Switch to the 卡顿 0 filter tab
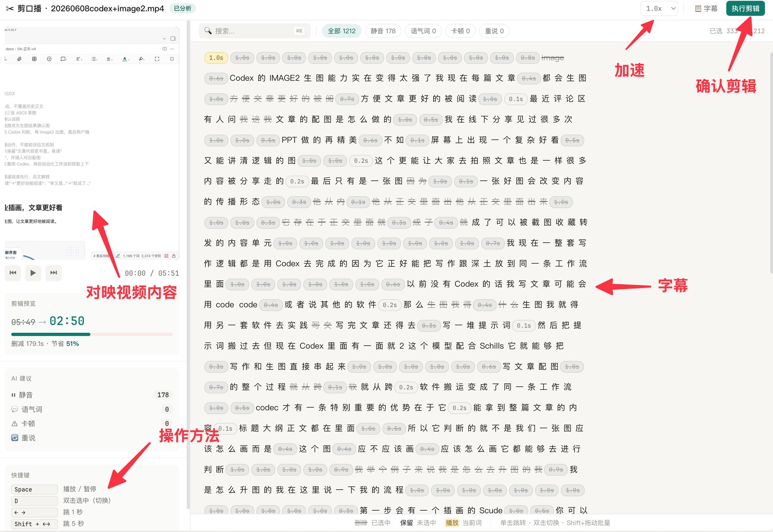 coord(460,31)
